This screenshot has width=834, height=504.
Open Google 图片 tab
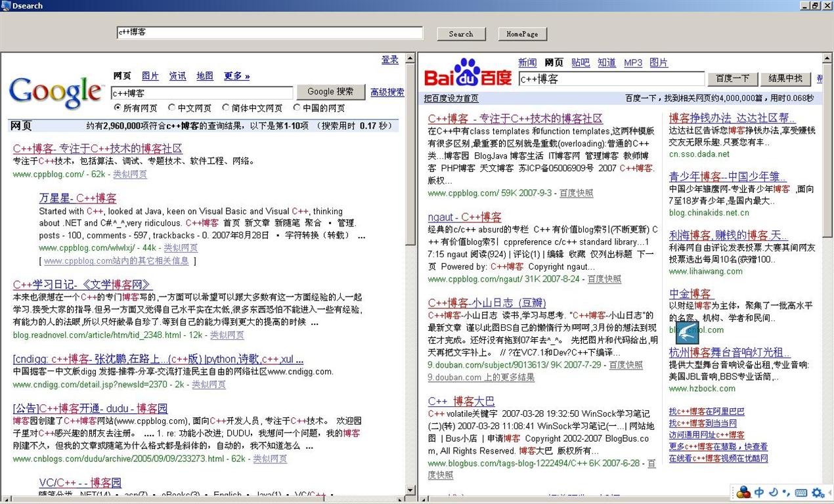coord(150,76)
